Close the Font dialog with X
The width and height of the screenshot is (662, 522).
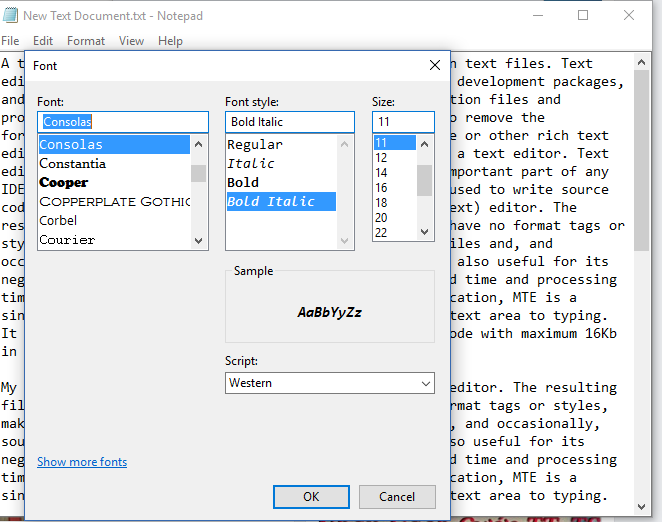[435, 65]
